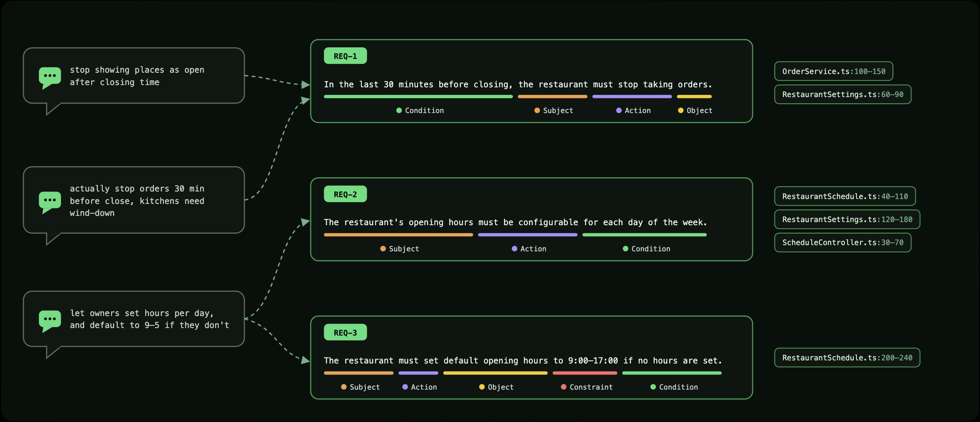The width and height of the screenshot is (980, 422).
Task: Click the chat icon beside "let owners set hours per day"
Action: click(x=50, y=321)
